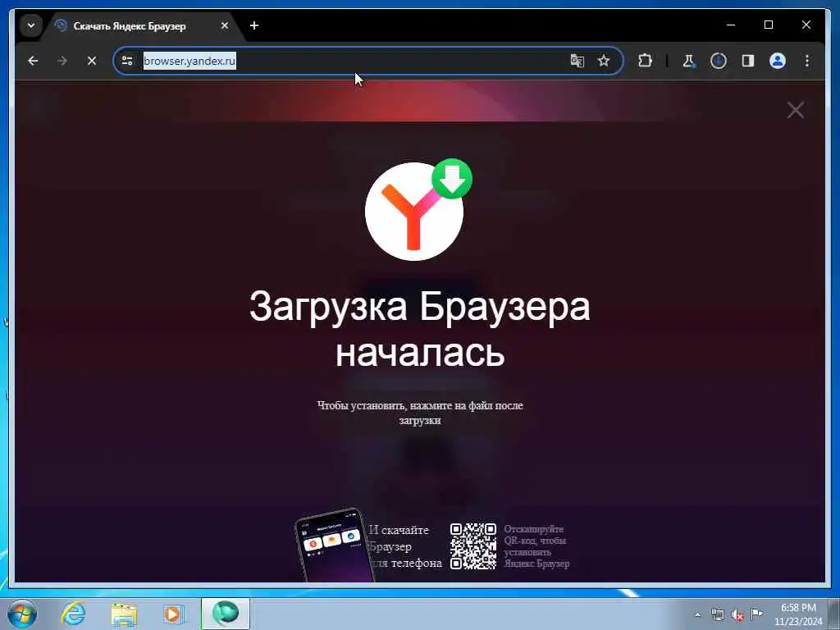The height and width of the screenshot is (630, 840).
Task: Open the Windows Start menu
Action: click(22, 614)
